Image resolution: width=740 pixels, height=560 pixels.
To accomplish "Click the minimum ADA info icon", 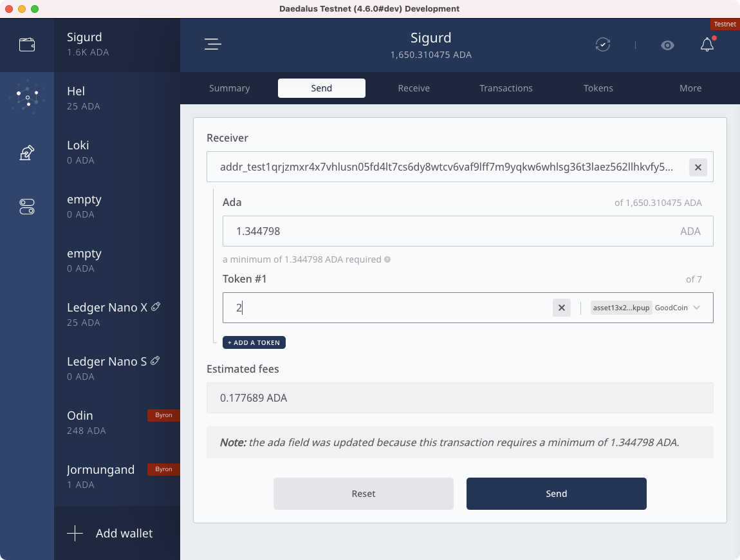I will pyautogui.click(x=387, y=260).
